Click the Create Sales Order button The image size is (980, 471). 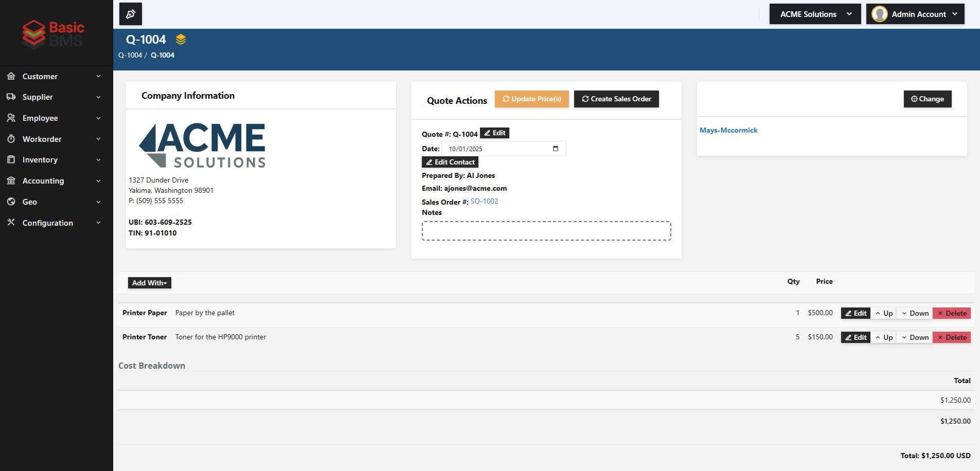[616, 99]
